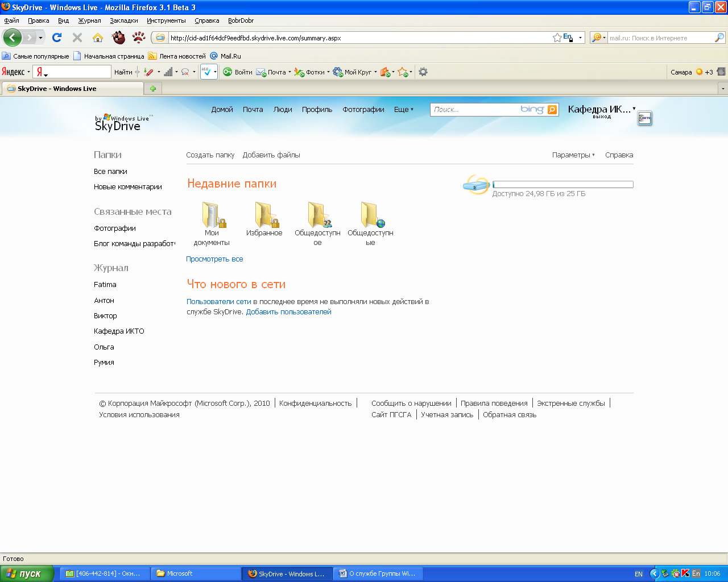
Task: Click the Yandex bar signal bars icon
Action: pos(168,72)
